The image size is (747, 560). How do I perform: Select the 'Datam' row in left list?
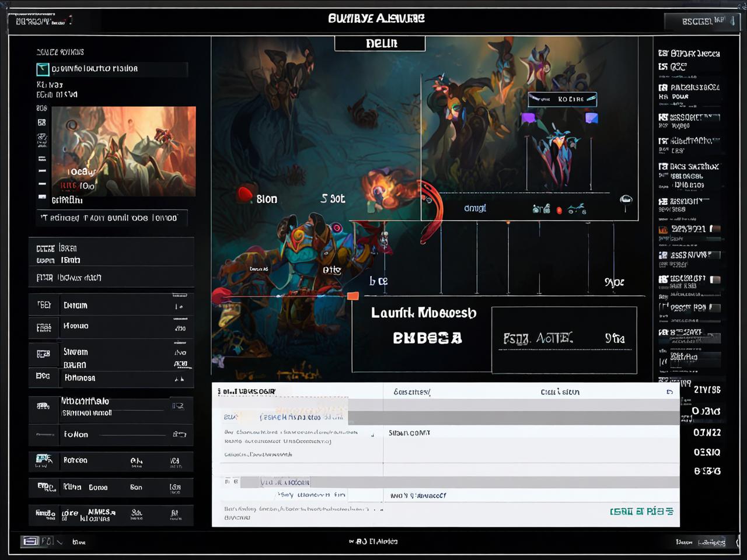point(111,305)
